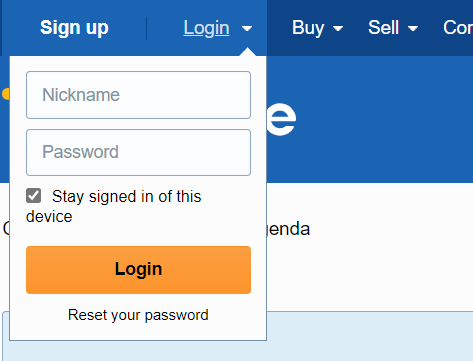Click the underlined Login text in navbar
The width and height of the screenshot is (473, 361).
pyautogui.click(x=206, y=28)
